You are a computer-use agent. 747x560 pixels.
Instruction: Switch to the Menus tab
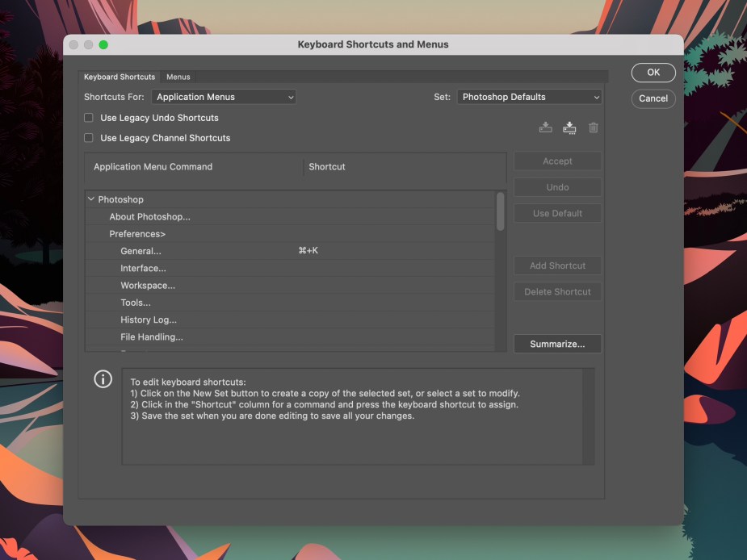coord(178,77)
